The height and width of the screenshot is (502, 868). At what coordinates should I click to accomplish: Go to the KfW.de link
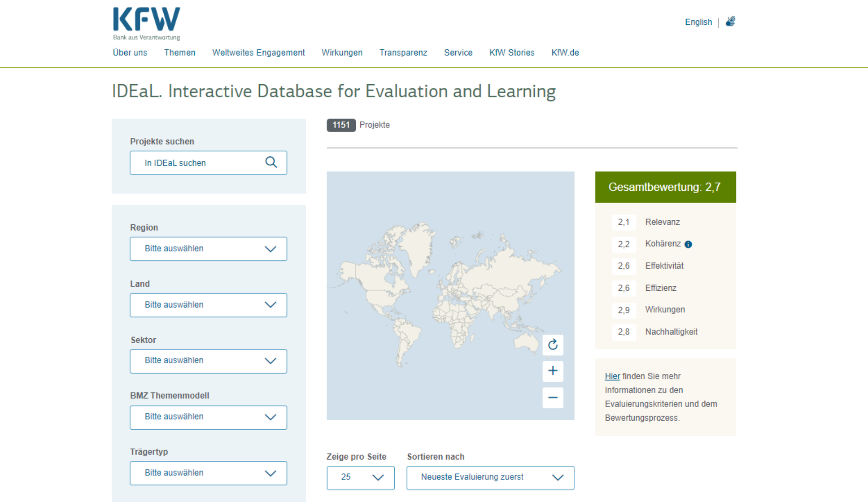(565, 52)
